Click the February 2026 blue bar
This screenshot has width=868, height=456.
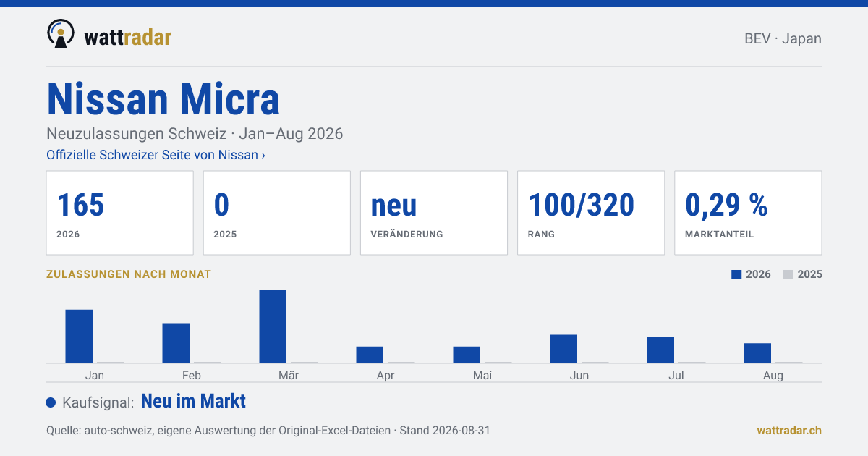tap(176, 343)
